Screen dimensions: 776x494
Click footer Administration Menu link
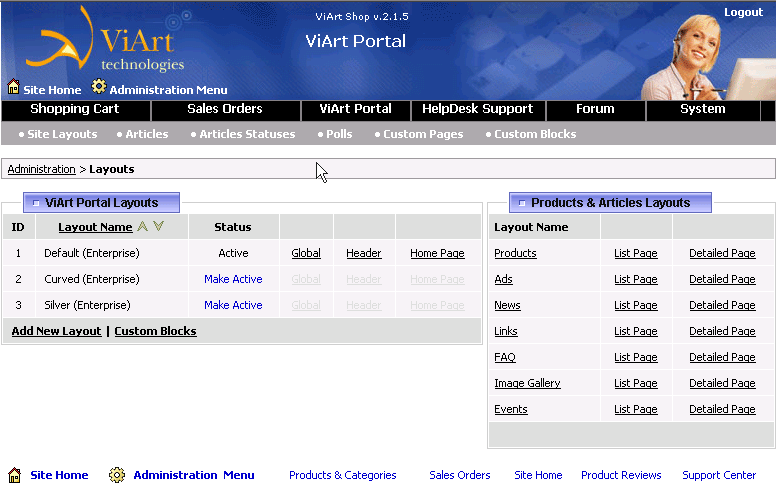[x=194, y=475]
